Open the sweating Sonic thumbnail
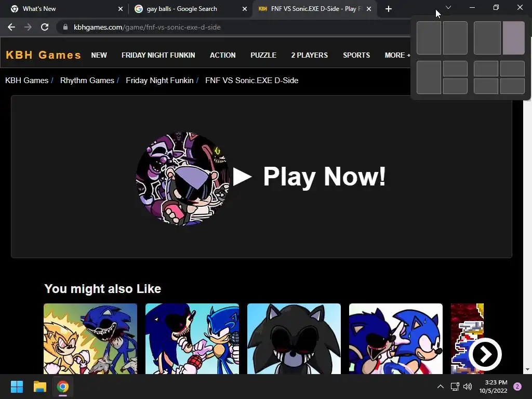 (x=395, y=339)
